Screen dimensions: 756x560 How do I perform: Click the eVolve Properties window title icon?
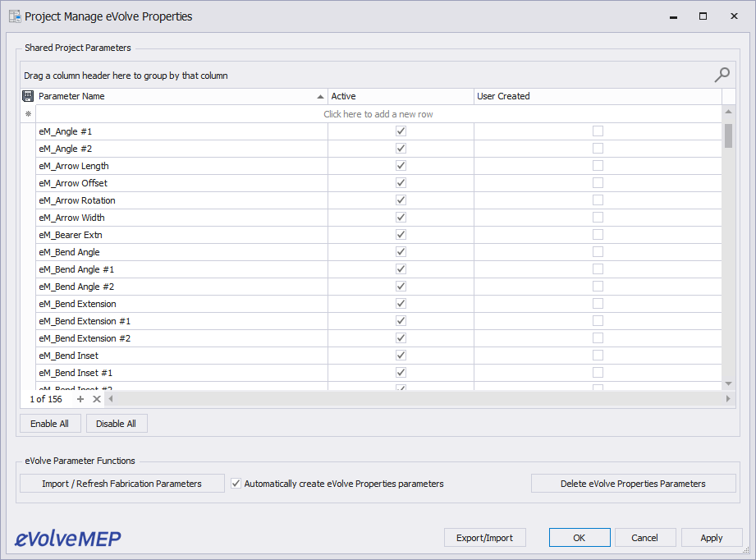pyautogui.click(x=15, y=16)
